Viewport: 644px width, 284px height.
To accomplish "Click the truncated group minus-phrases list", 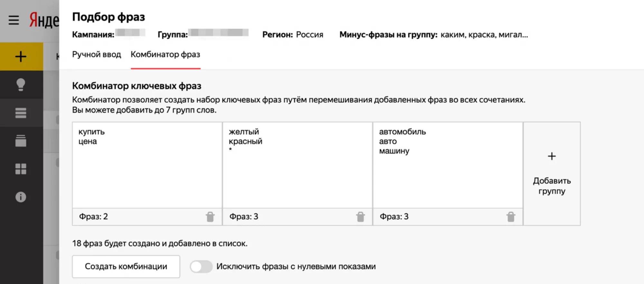I will point(484,35).
